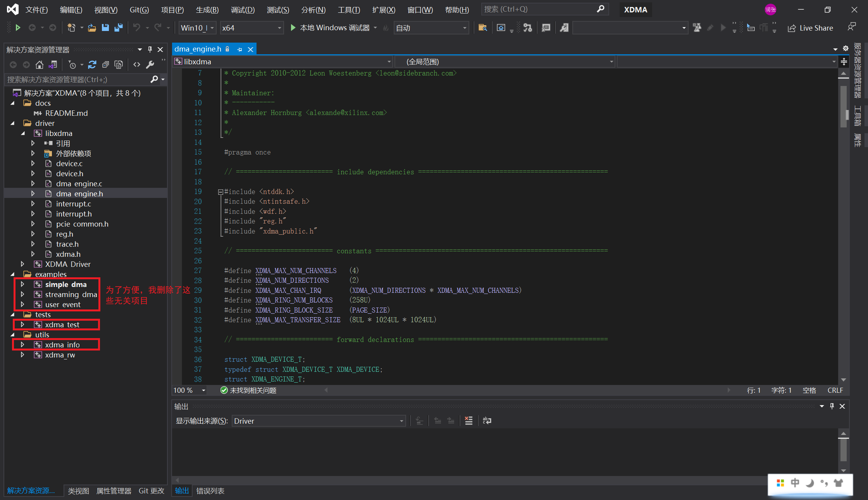Toggle pin on dma_engine.h tab
The image size is (868, 500).
pos(240,49)
